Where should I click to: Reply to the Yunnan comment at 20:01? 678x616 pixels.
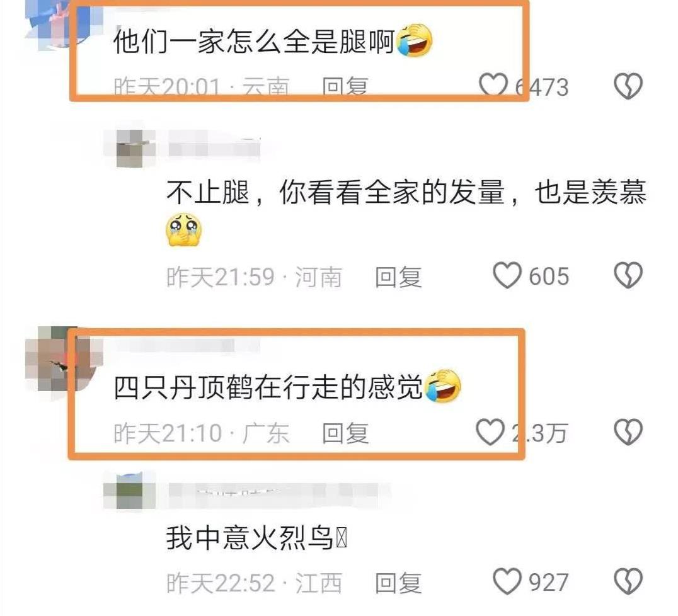(x=345, y=86)
